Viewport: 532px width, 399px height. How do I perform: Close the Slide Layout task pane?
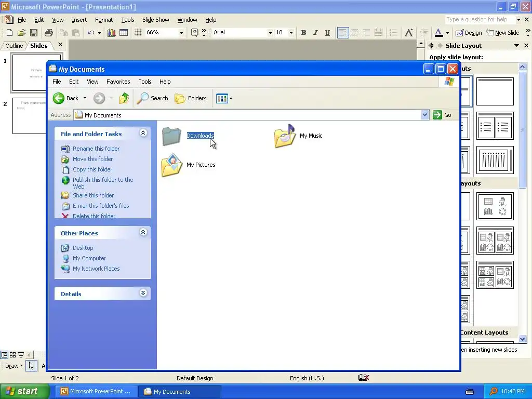526,46
